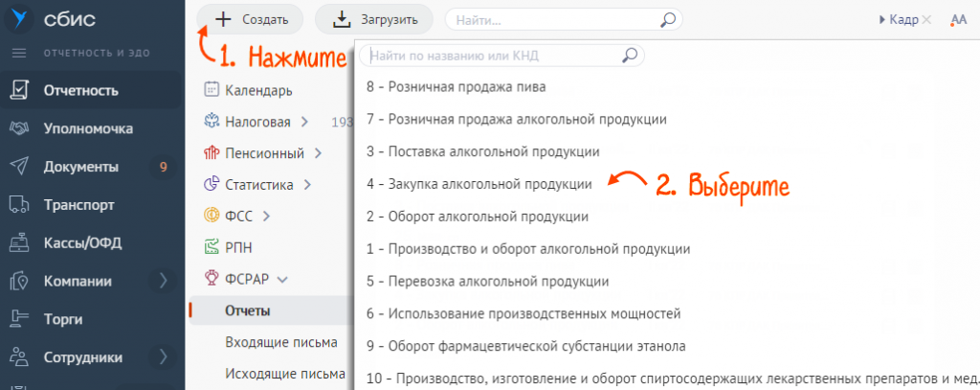Image resolution: width=980 pixels, height=390 pixels.
Task: Select ФСС in the reports tree
Action: click(238, 217)
